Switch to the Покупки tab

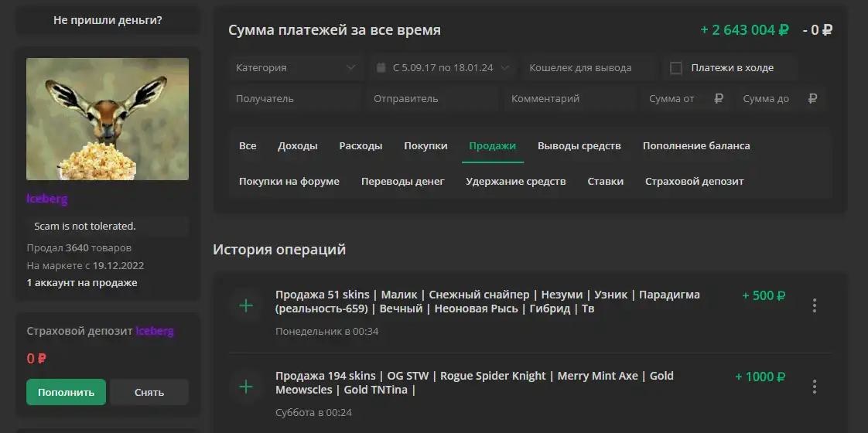click(425, 146)
